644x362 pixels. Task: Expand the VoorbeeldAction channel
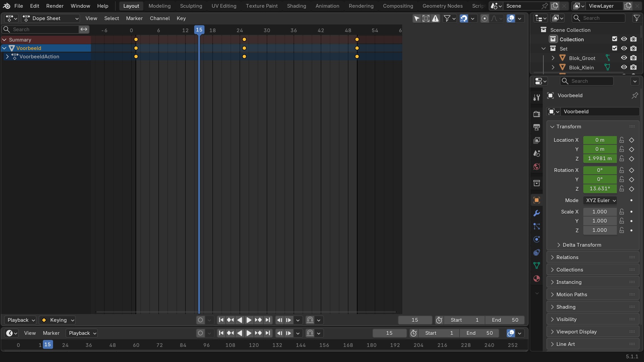7,57
